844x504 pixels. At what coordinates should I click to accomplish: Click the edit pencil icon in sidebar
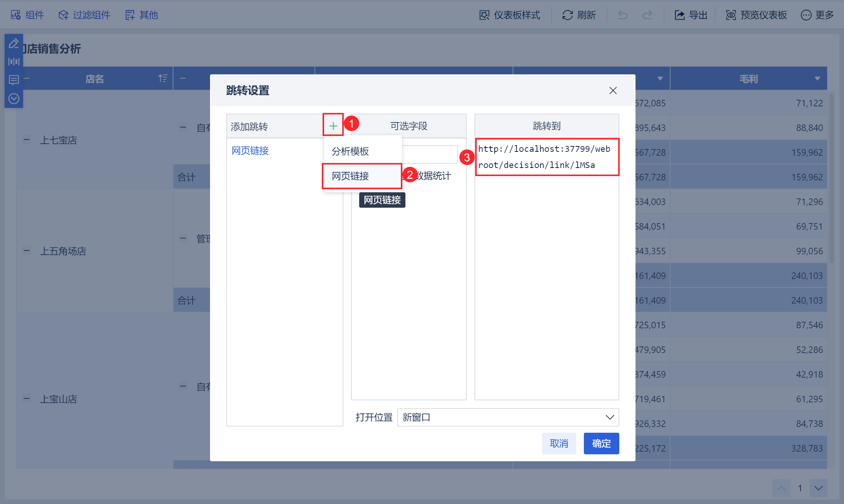(x=14, y=43)
